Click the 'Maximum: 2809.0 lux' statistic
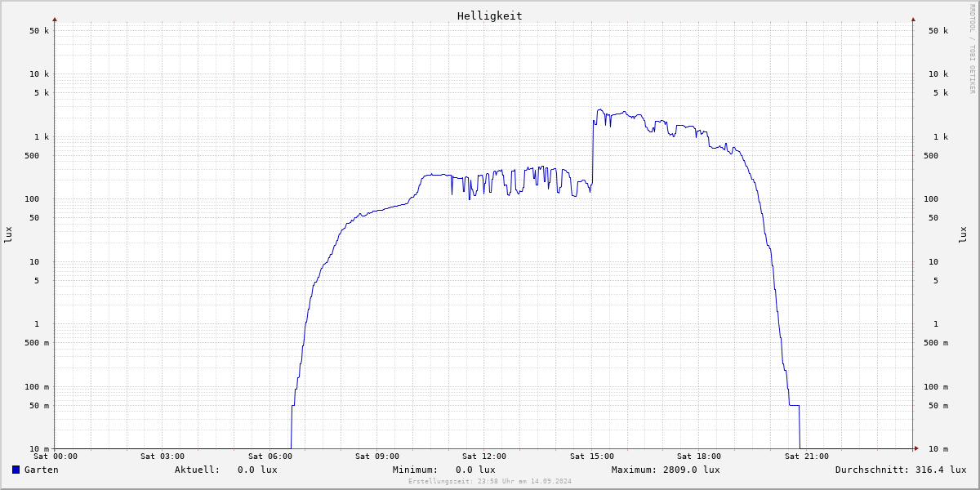This screenshot has width=980, height=490. coord(666,470)
